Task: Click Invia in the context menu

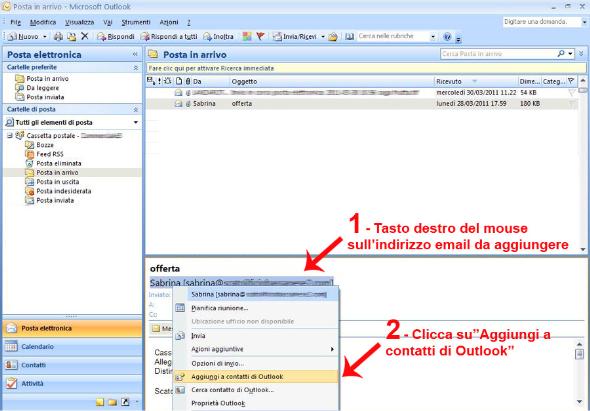Action: click(x=256, y=336)
